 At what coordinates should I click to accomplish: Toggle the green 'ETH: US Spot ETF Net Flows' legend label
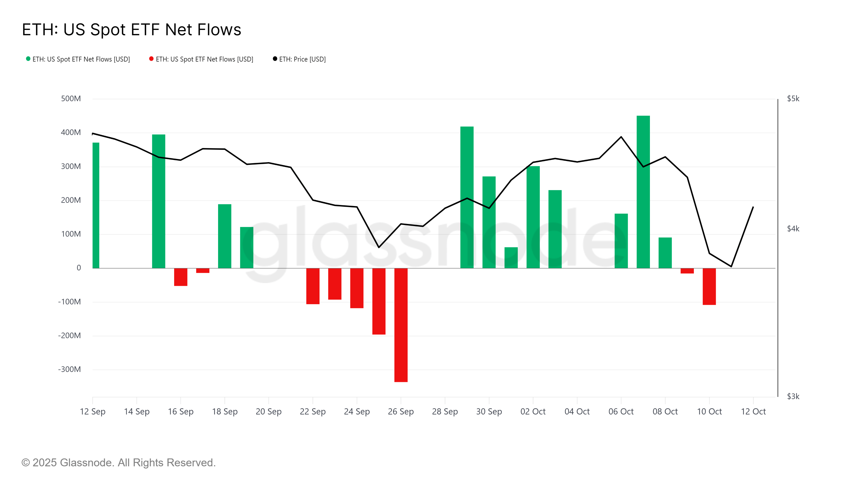tap(81, 59)
